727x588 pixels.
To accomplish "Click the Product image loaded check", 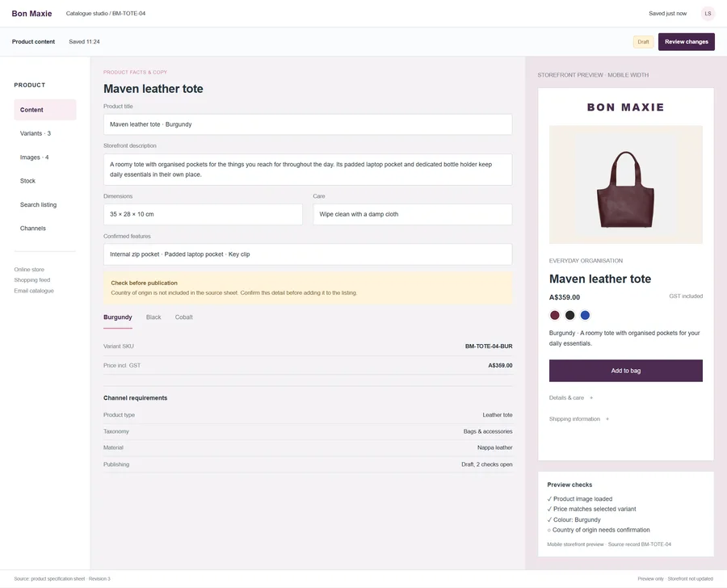I will click(580, 499).
